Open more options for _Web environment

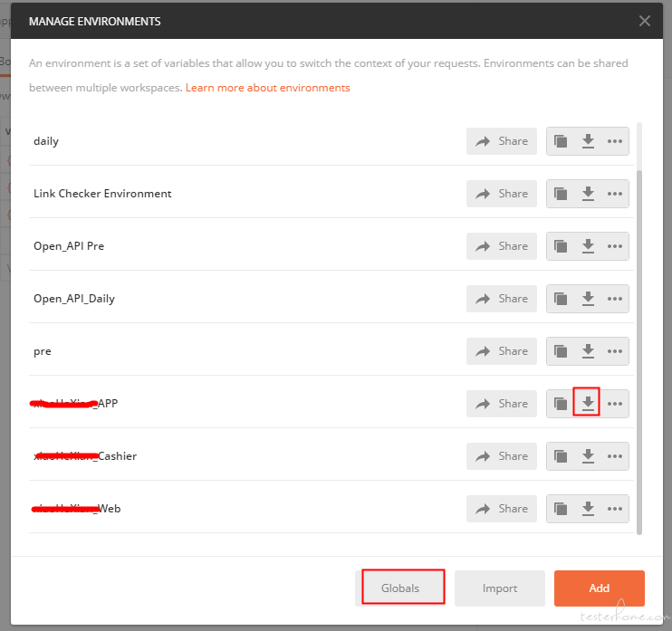615,509
